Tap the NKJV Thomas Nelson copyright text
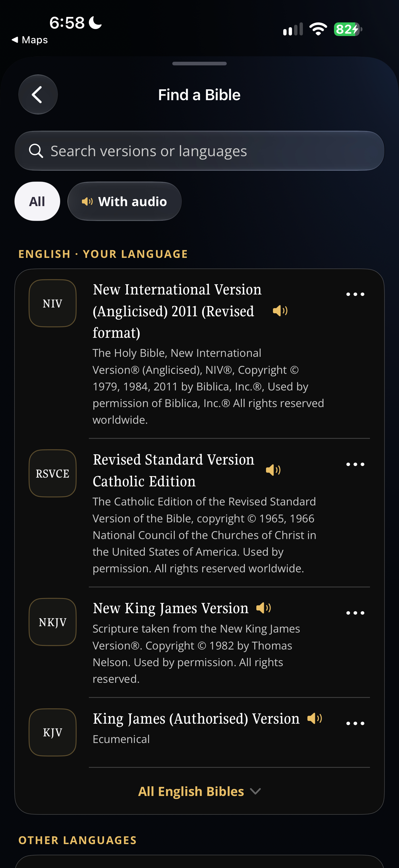The height and width of the screenshot is (868, 399). click(x=196, y=654)
